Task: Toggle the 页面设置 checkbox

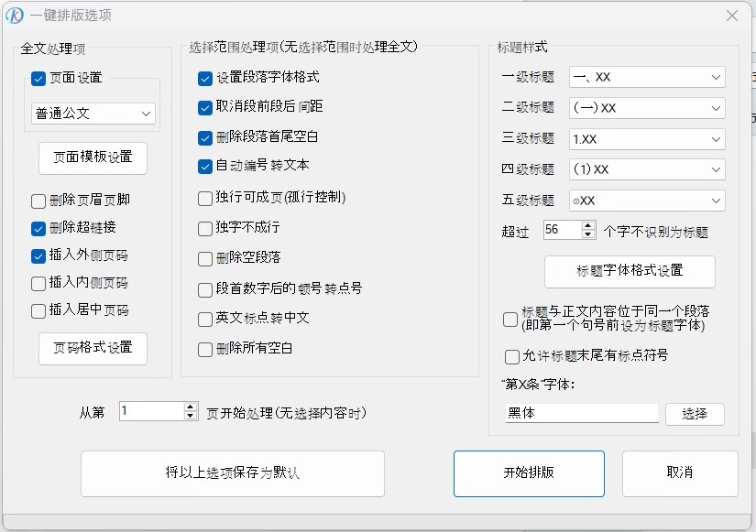Action: [38, 79]
